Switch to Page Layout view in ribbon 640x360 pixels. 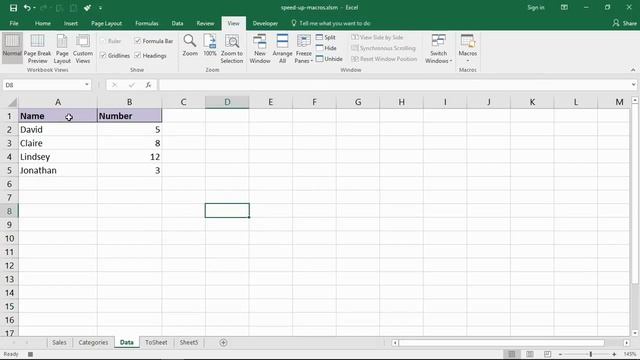coord(62,48)
